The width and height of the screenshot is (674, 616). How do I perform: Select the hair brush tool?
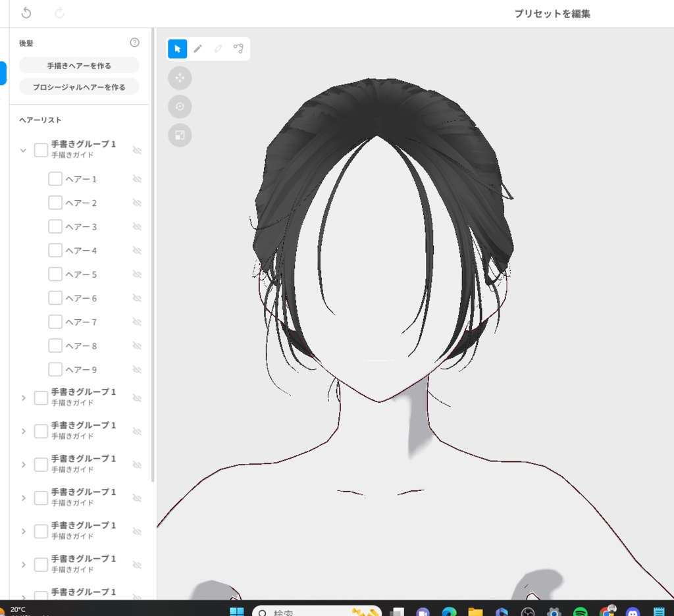(198, 48)
